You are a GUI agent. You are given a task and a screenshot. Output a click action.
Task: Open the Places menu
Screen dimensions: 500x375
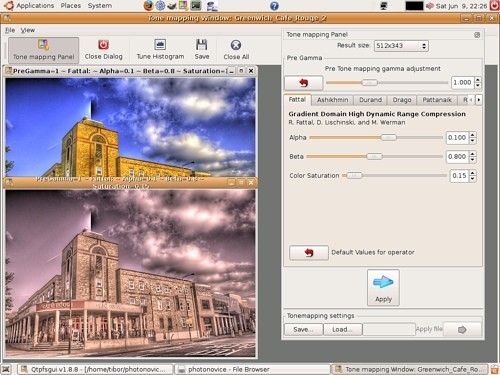71,6
